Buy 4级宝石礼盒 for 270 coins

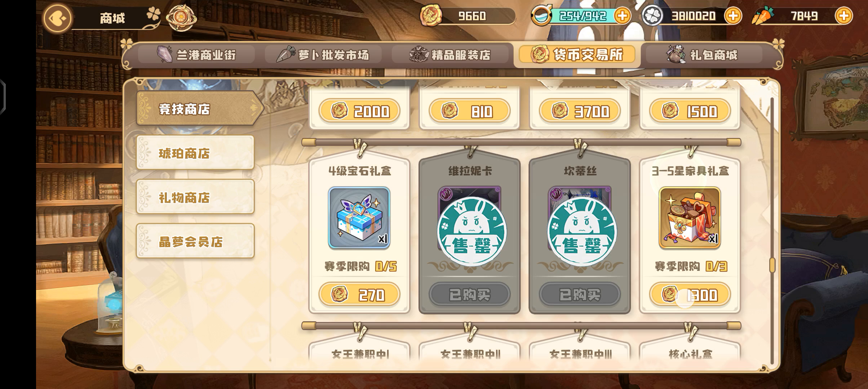click(359, 294)
